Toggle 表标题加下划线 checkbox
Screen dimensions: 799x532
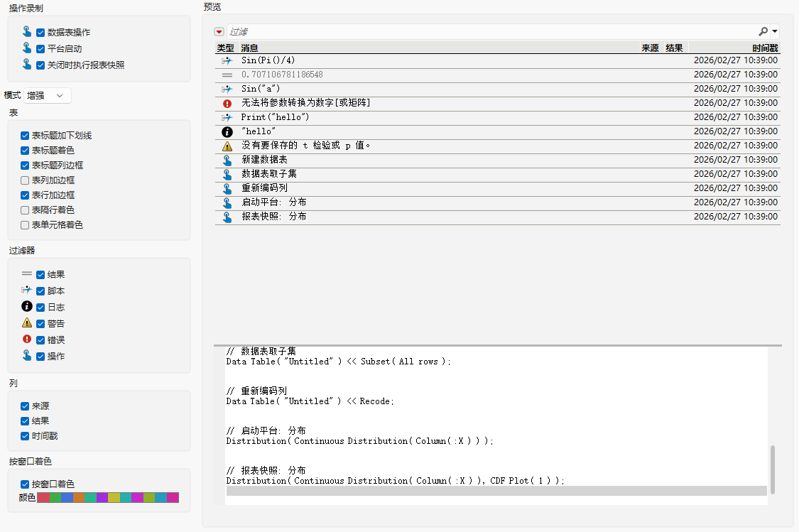[x=25, y=136]
